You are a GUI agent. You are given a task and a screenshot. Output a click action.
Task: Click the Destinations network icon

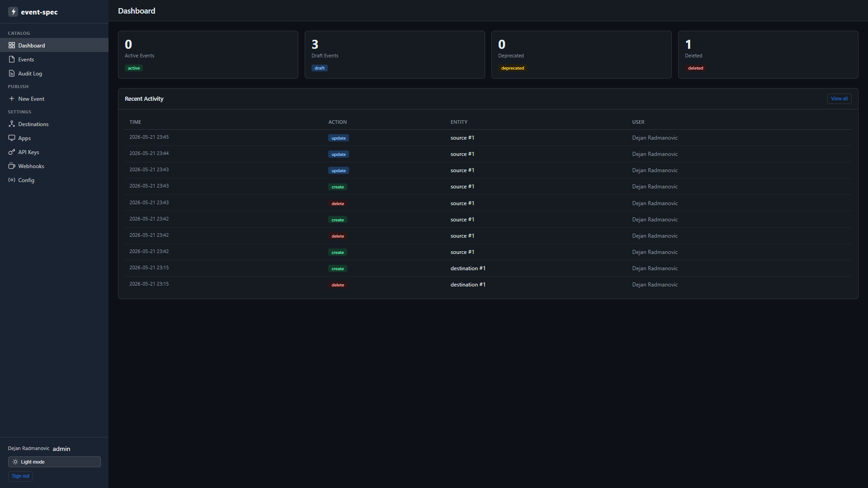tap(12, 124)
